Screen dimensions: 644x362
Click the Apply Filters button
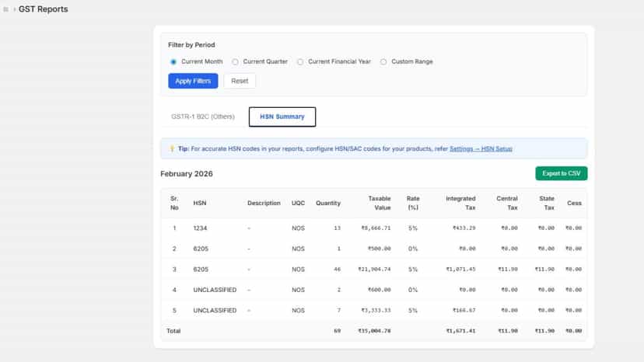coord(193,81)
